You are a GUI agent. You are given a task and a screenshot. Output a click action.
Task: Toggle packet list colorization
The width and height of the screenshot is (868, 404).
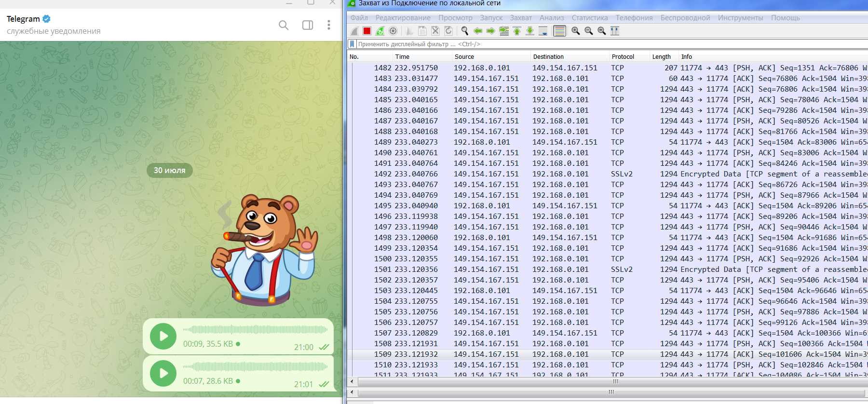559,31
